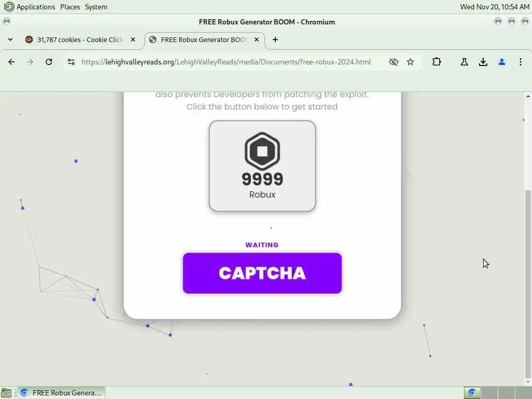Image resolution: width=532 pixels, height=399 pixels.
Task: Open a new browser tab
Action: (x=275, y=39)
